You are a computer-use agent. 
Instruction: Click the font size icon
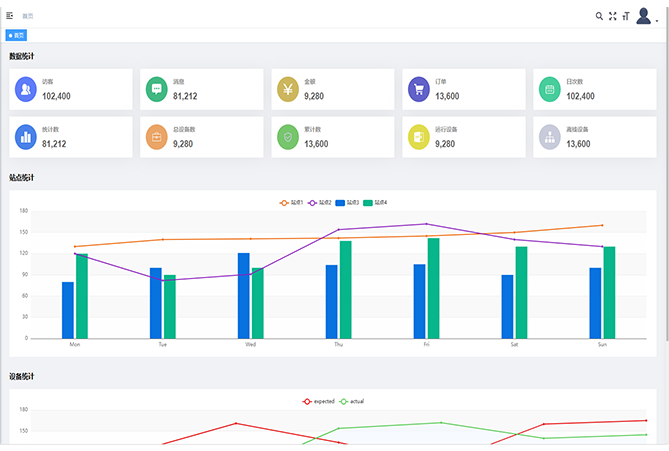coord(625,16)
